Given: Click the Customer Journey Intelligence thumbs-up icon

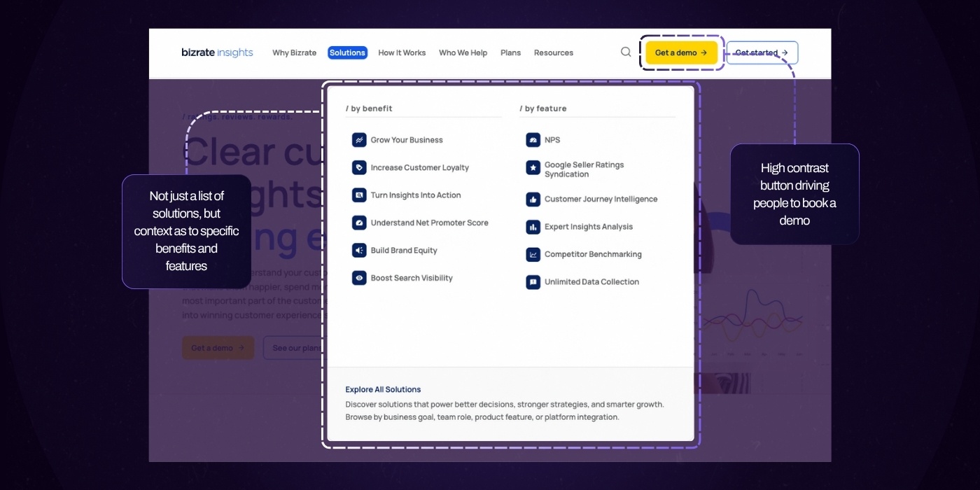Looking at the screenshot, I should pos(533,199).
